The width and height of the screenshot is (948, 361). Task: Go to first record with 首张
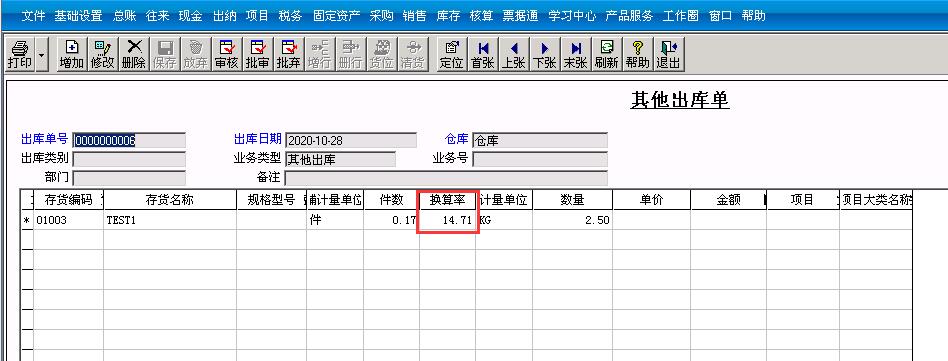coord(482,54)
